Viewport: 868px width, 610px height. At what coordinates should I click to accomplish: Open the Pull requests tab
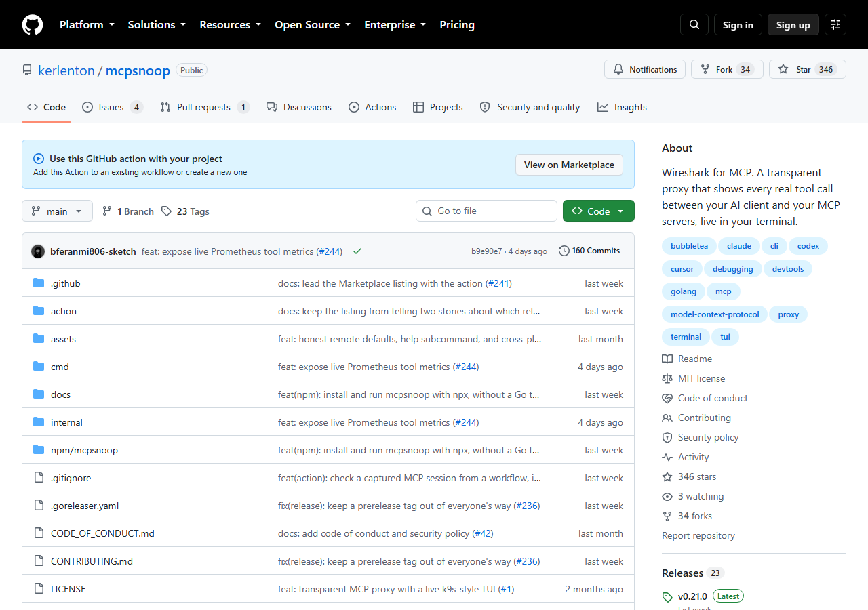tap(205, 107)
